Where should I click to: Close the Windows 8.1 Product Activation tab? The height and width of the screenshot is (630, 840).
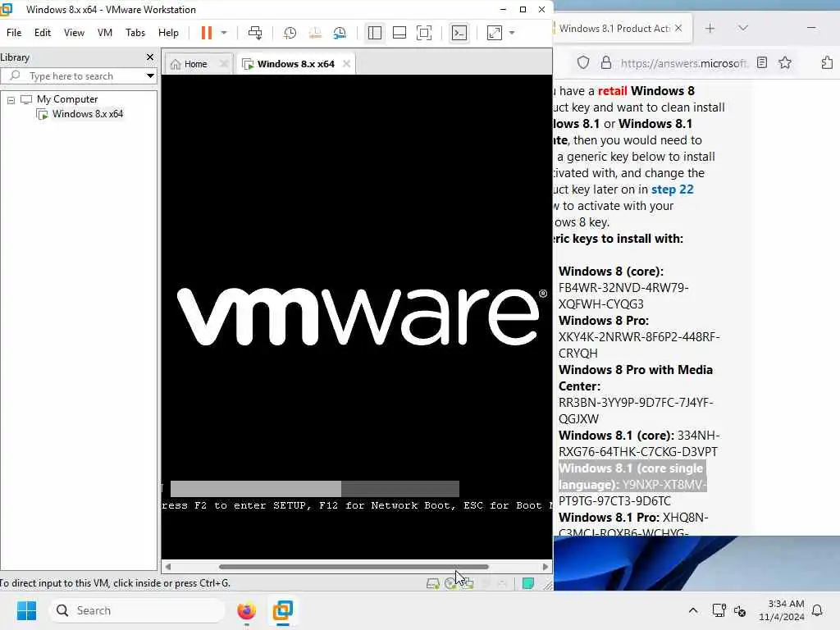coord(678,29)
